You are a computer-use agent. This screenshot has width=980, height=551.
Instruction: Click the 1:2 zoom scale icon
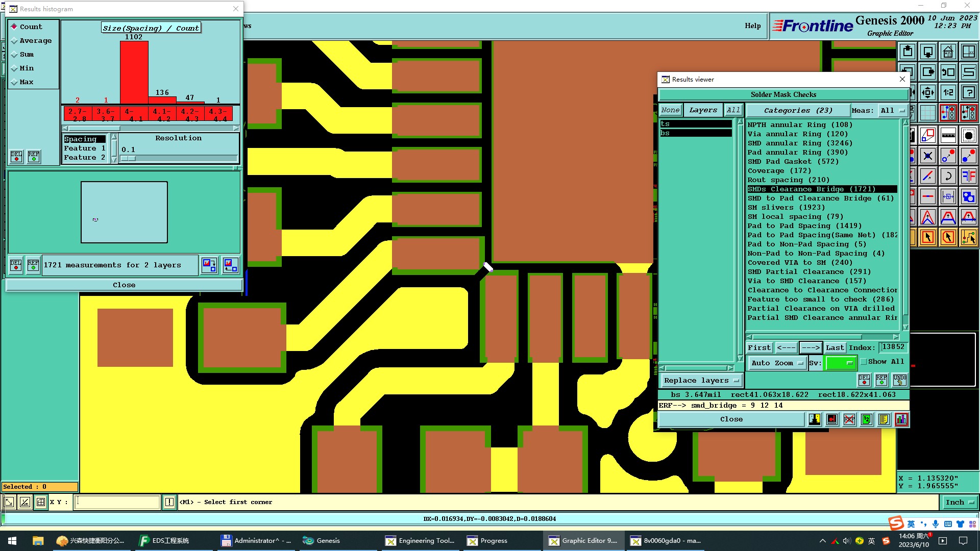[948, 93]
